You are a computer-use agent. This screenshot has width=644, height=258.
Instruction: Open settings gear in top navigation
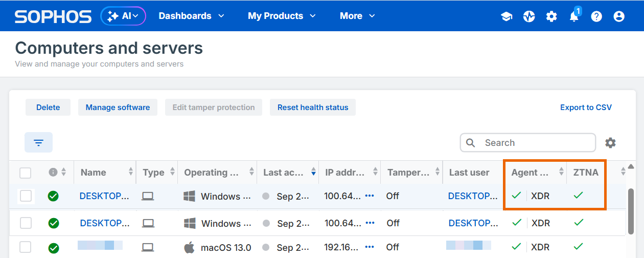click(551, 16)
